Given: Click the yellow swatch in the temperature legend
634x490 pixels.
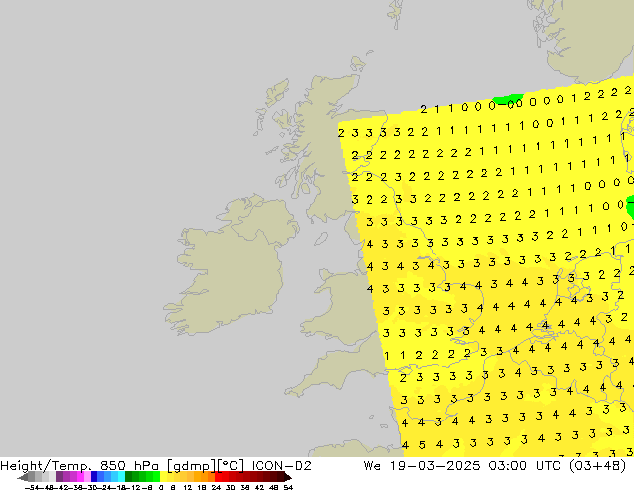Looking at the screenshot, I should 163,477.
